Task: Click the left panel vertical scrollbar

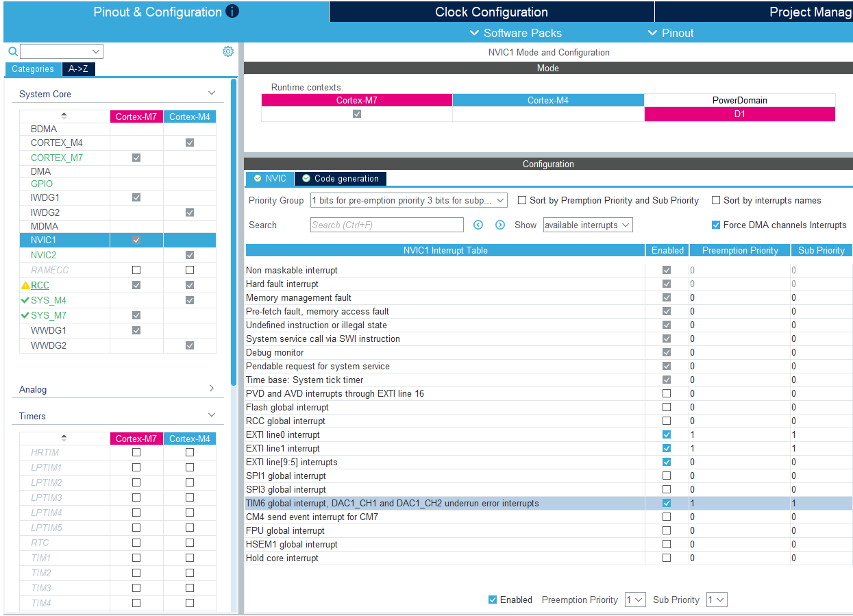Action: 234,233
